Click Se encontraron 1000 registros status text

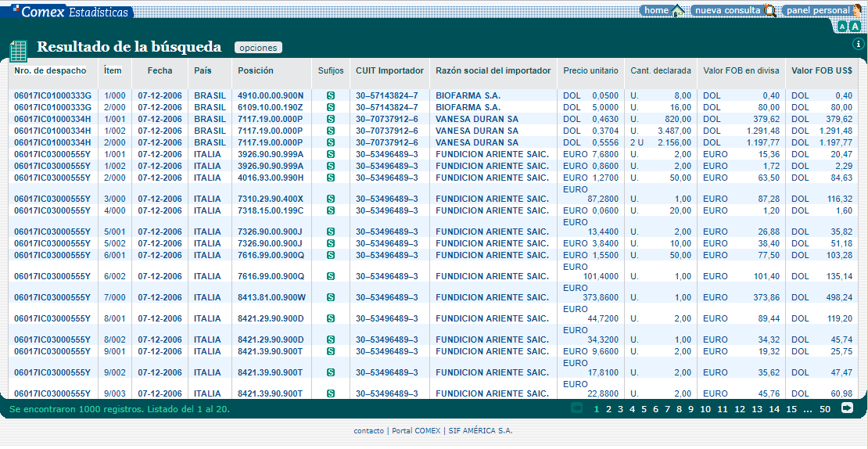click(119, 410)
